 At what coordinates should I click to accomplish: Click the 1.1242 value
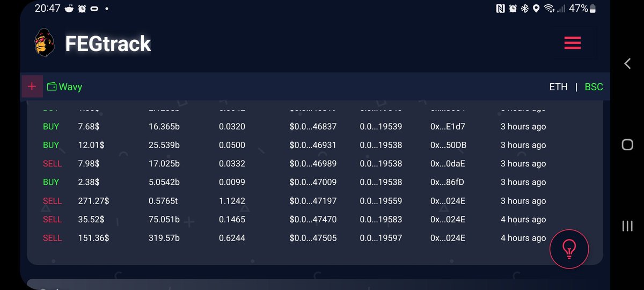pyautogui.click(x=232, y=201)
